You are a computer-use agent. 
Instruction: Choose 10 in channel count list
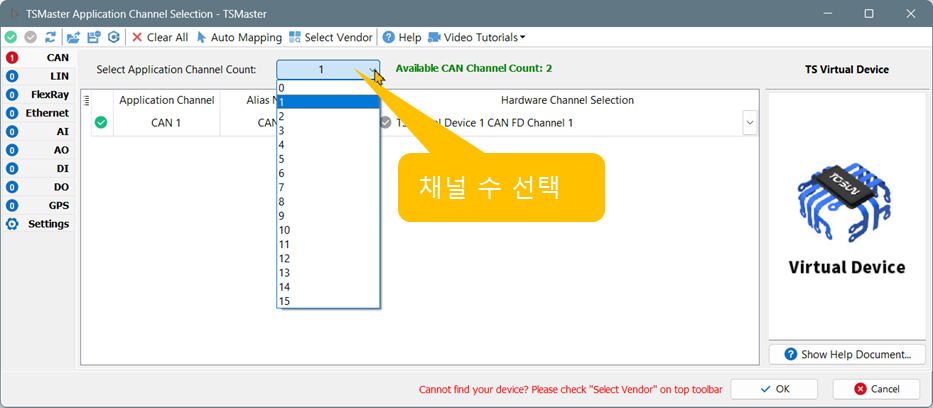[x=328, y=230]
